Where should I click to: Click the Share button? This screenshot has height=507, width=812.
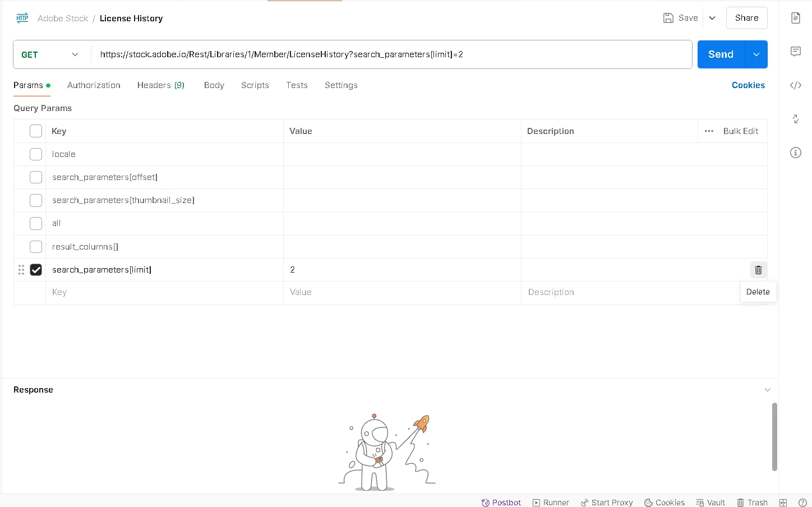747,18
